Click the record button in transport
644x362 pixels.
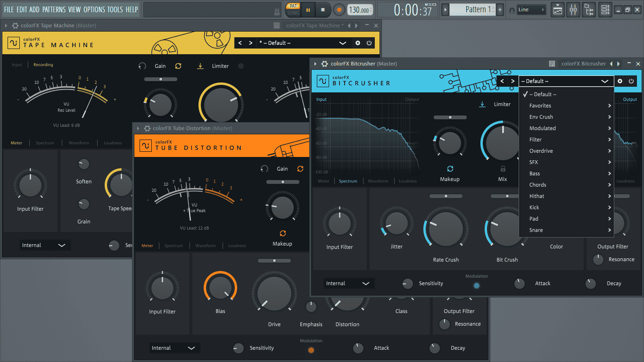pos(339,9)
